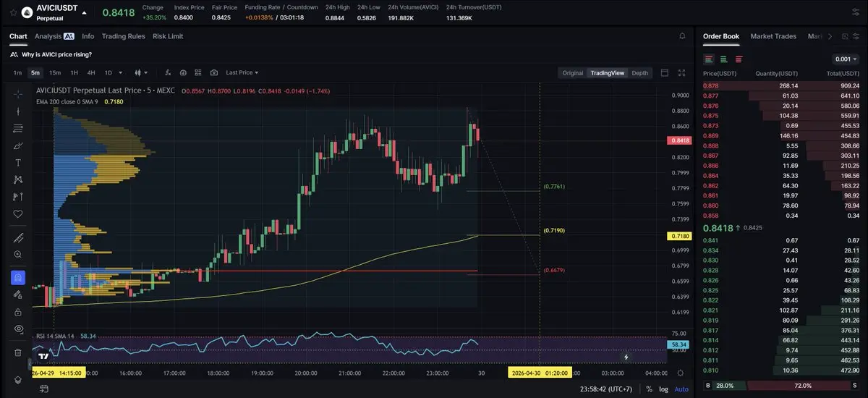
Task: Select the brush drawing tool
Action: click(x=18, y=145)
